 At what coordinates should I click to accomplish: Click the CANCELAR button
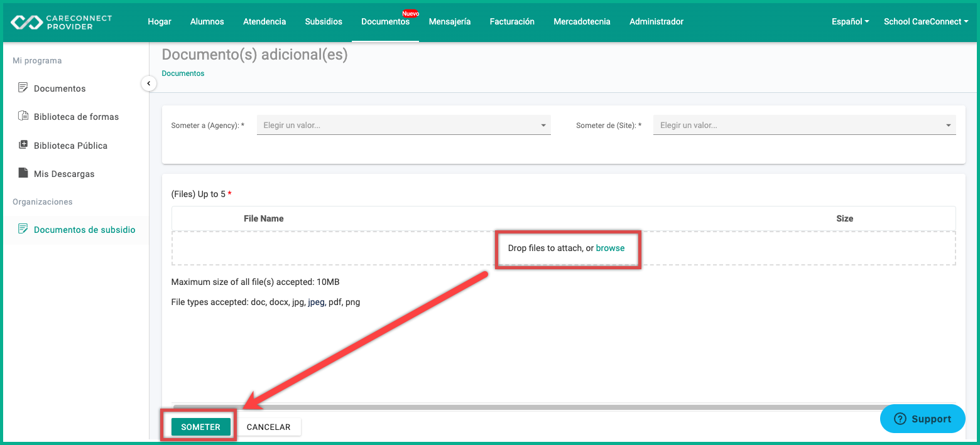click(268, 427)
